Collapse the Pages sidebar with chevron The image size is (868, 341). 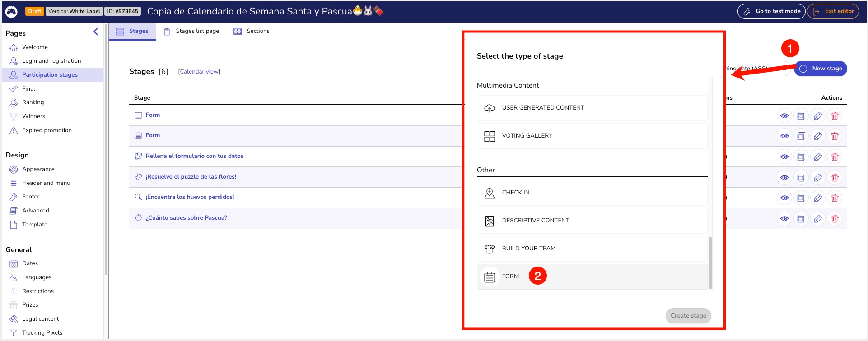pyautogui.click(x=96, y=32)
